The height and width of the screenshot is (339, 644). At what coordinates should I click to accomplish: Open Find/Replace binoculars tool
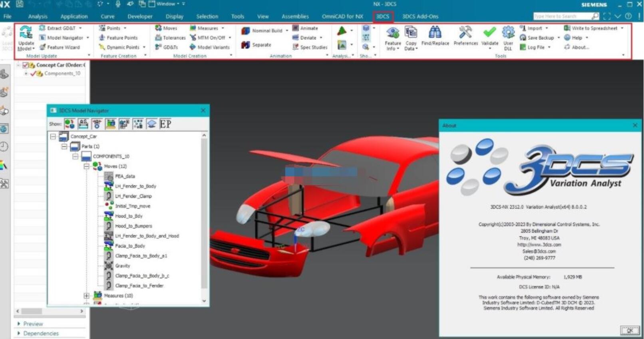click(x=435, y=36)
